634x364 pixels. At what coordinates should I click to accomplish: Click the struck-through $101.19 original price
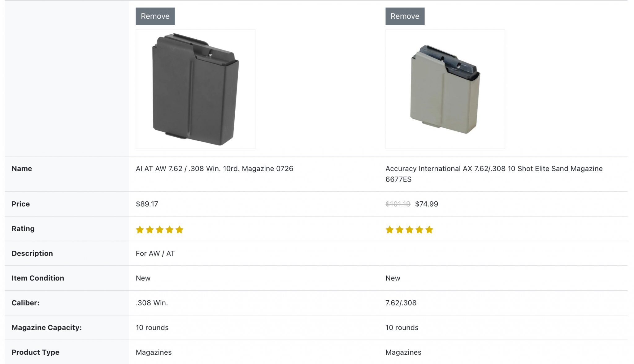tap(398, 204)
